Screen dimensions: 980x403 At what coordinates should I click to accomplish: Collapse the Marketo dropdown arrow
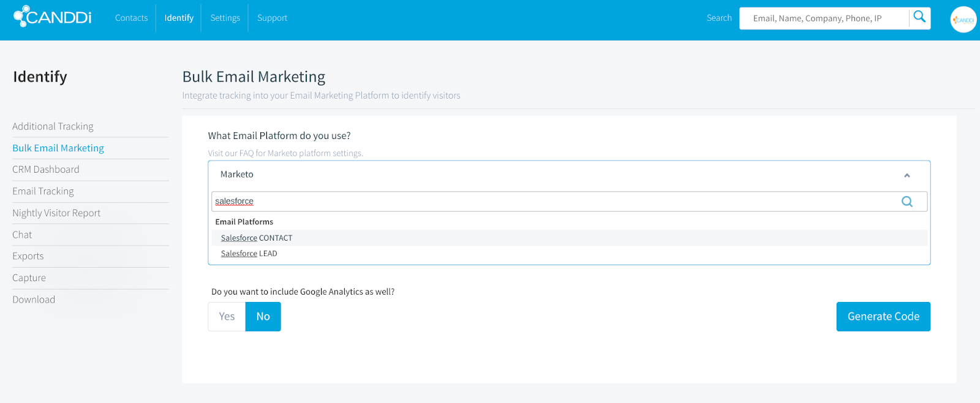[907, 175]
